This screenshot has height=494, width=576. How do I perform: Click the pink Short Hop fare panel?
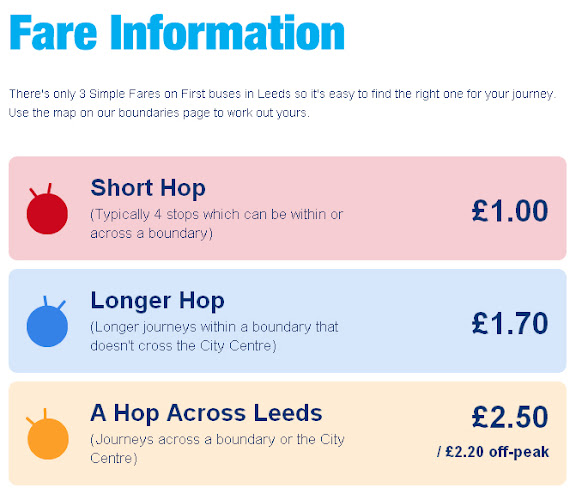click(288, 208)
